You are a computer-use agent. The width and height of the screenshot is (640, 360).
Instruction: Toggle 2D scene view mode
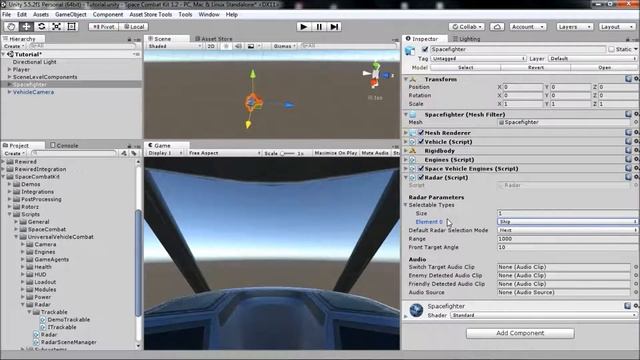(211, 46)
